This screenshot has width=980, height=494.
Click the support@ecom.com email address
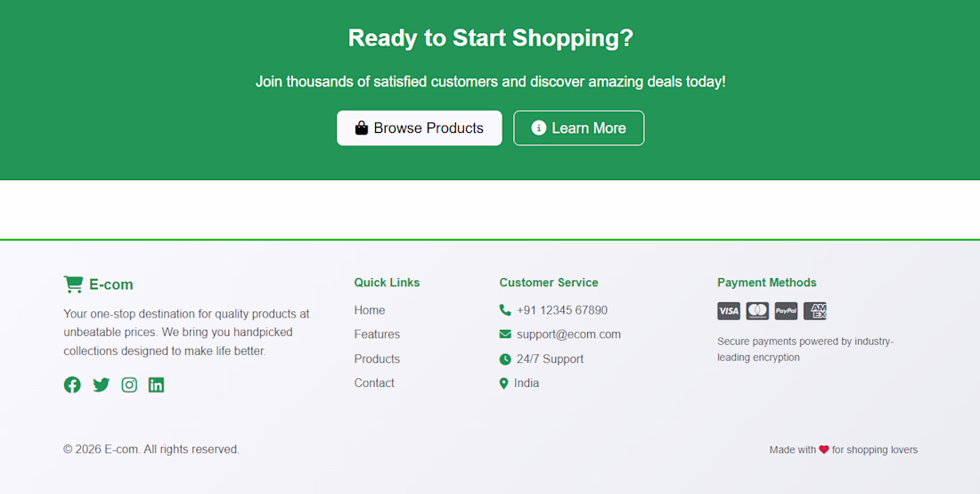click(568, 334)
